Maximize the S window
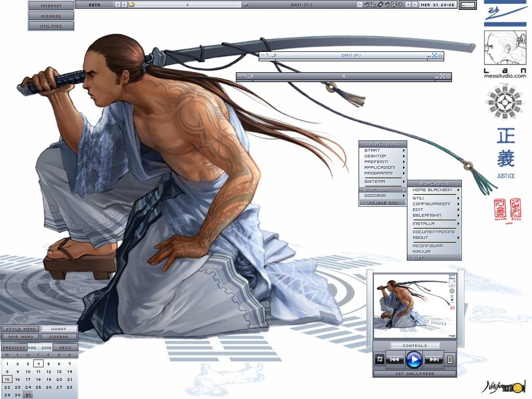Screen dimensions: 532x399 442,76
